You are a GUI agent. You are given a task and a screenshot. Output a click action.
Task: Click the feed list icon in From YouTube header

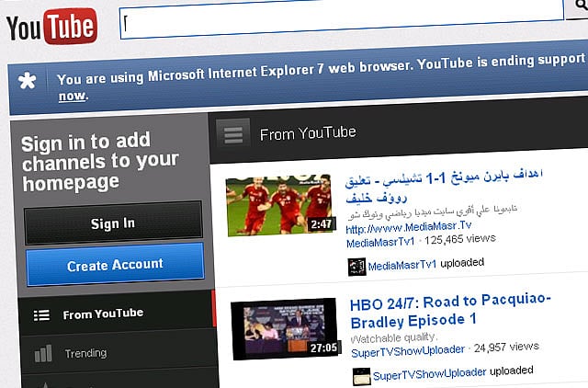coord(233,135)
